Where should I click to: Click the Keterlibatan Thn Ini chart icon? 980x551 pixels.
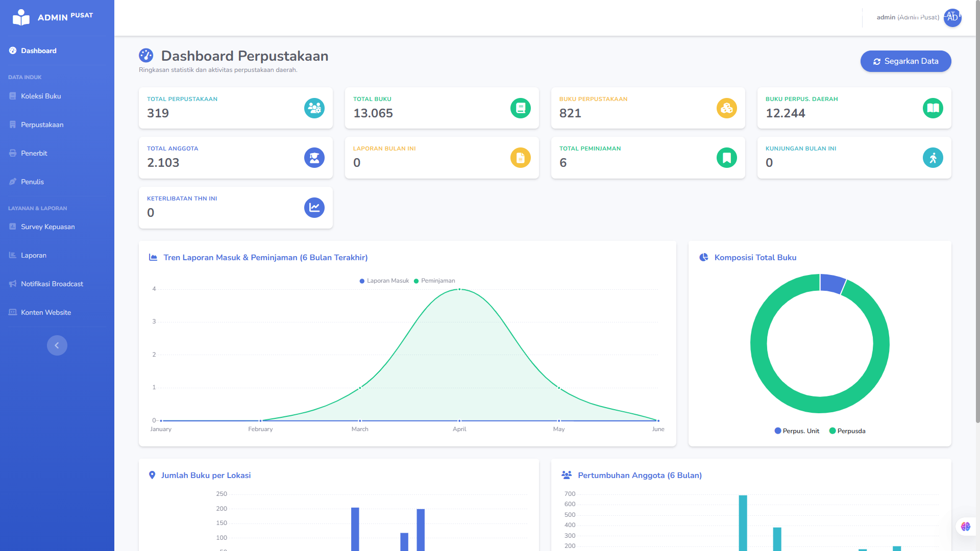point(314,208)
